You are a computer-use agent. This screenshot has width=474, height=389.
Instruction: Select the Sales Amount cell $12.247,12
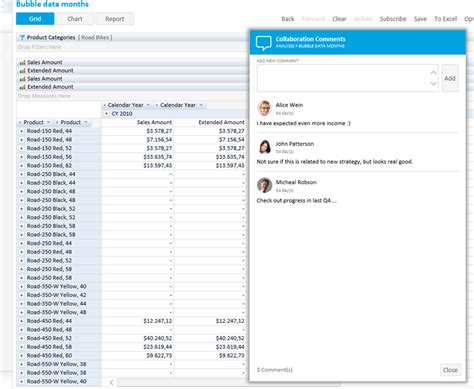(137, 321)
